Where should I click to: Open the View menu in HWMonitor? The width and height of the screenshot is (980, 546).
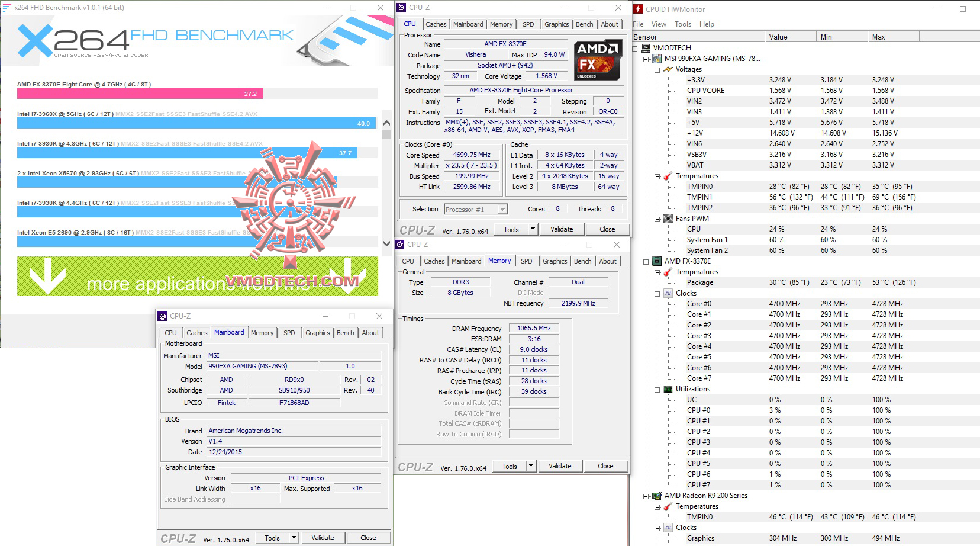coord(659,24)
